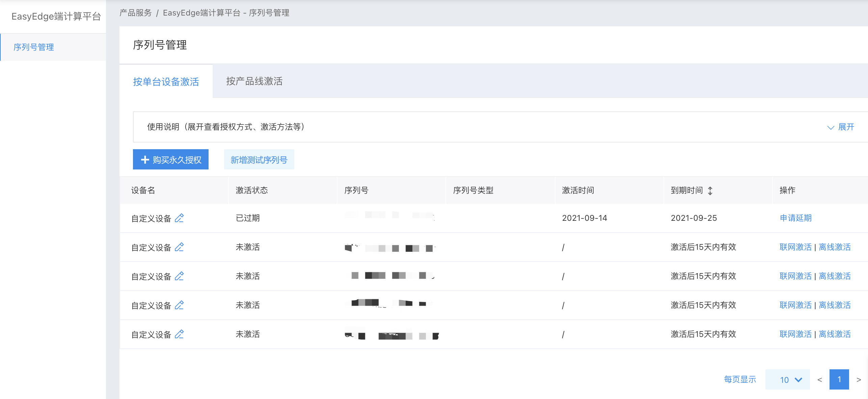Click the 产品服务 breadcrumb
The image size is (868, 399).
[136, 13]
